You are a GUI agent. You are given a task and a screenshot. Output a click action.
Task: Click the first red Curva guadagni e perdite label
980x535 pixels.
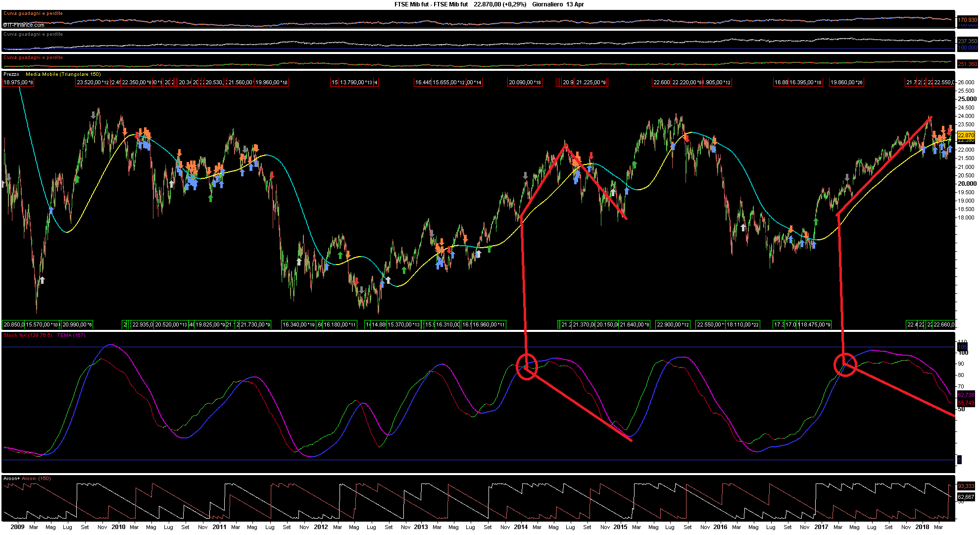tap(33, 13)
